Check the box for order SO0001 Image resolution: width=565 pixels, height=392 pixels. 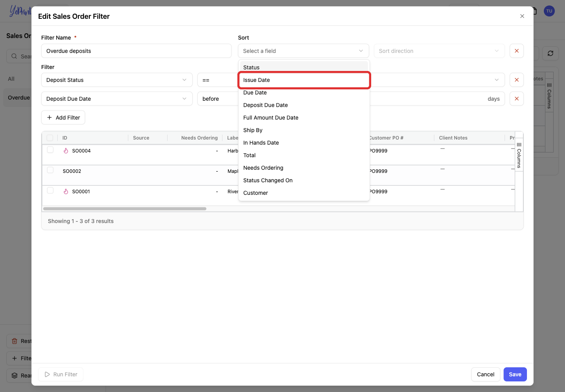[50, 191]
